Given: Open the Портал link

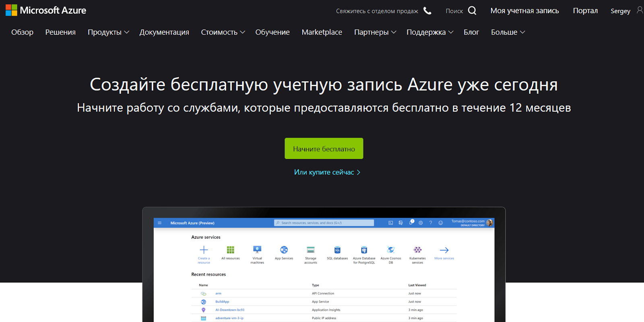Looking at the screenshot, I should pyautogui.click(x=585, y=11).
